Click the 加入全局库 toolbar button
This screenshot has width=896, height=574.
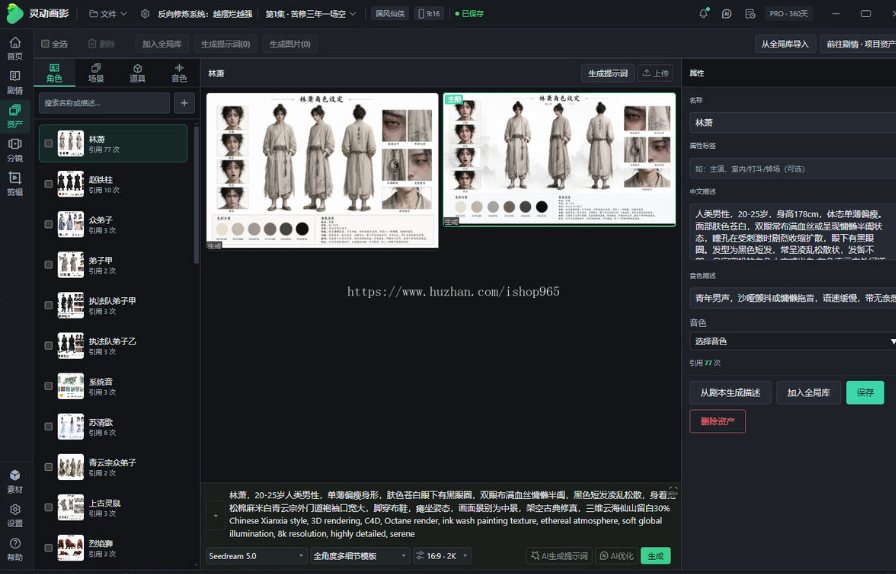pos(162,44)
